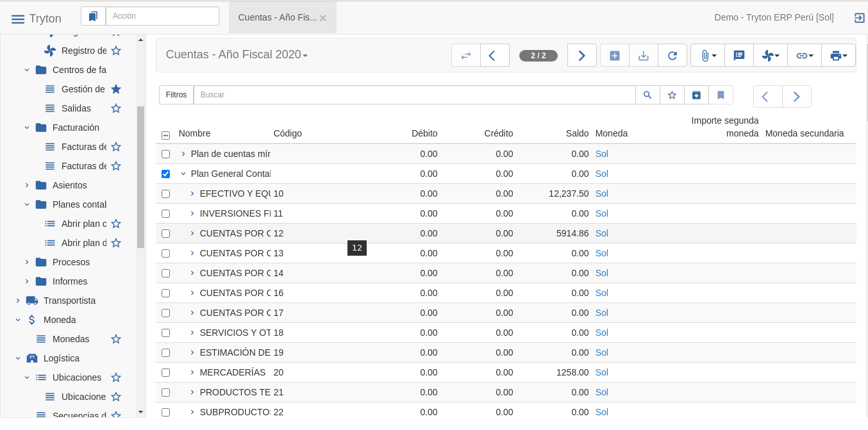This screenshot has width=868, height=430.
Task: Go to the next page of results
Action: 797,96
